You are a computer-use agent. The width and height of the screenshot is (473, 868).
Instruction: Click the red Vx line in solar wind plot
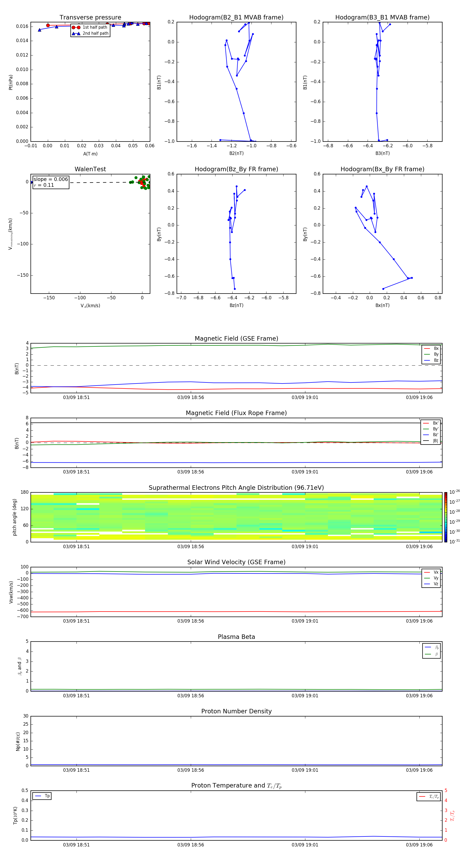[236, 612]
